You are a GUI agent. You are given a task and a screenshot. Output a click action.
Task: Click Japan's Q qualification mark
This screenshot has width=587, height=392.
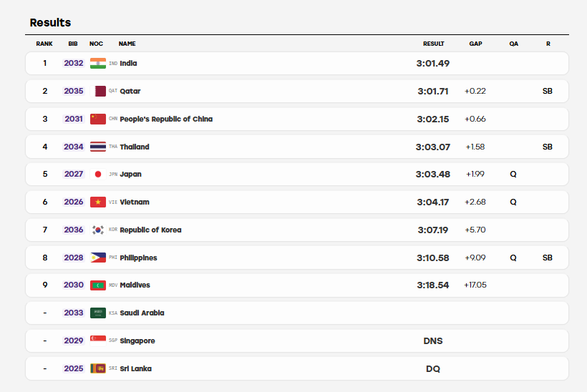[513, 175]
